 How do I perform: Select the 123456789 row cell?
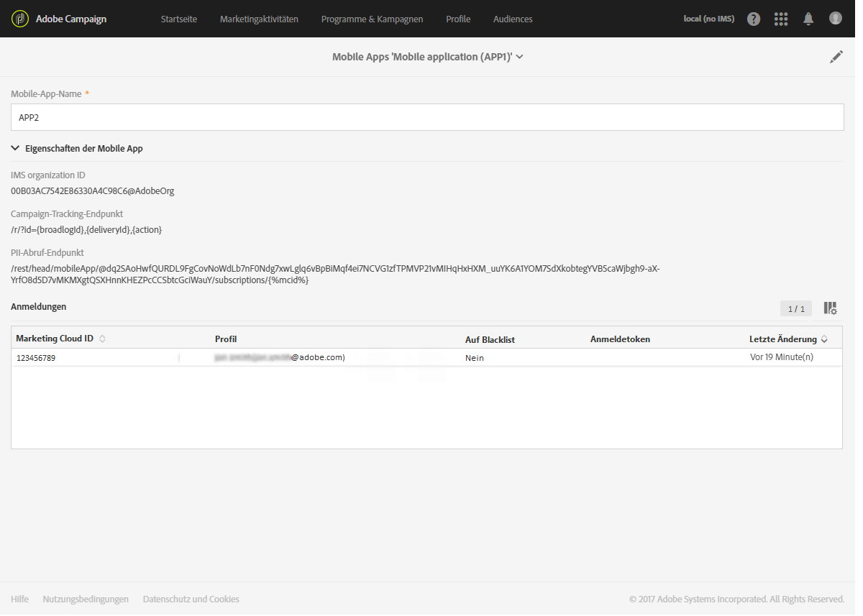pyautogui.click(x=36, y=358)
